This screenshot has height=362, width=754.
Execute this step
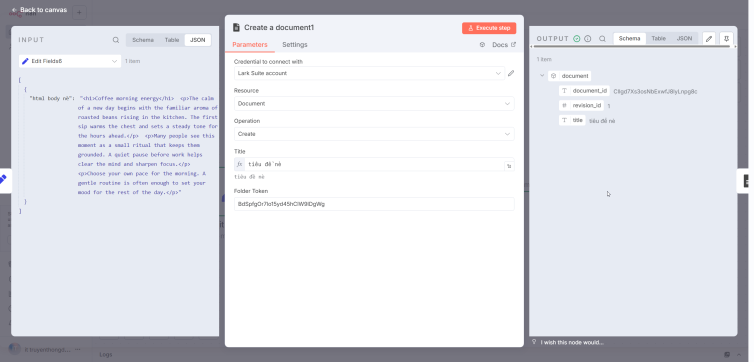[x=489, y=28]
